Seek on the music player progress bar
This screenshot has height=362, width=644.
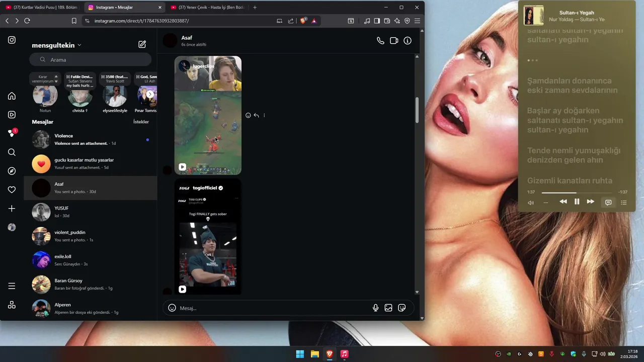(x=577, y=193)
